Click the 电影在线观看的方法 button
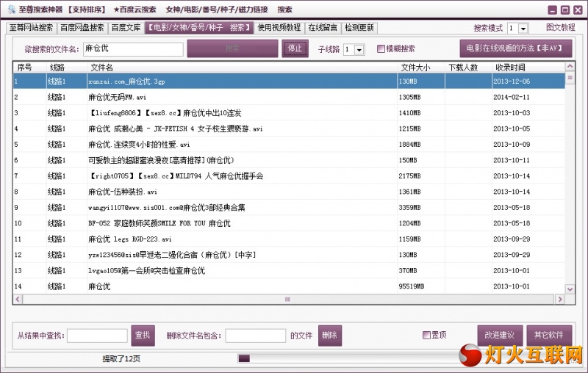 click(x=516, y=48)
